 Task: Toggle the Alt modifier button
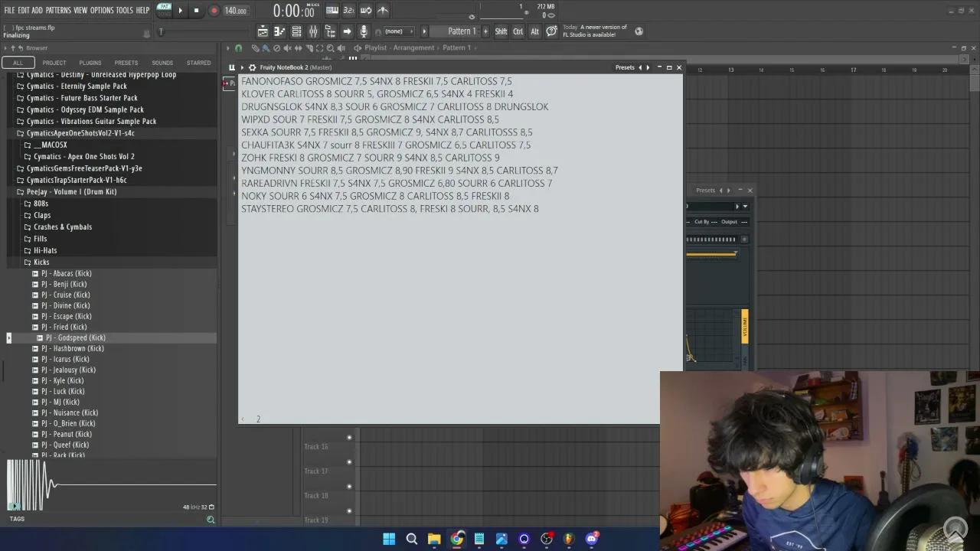coord(535,31)
